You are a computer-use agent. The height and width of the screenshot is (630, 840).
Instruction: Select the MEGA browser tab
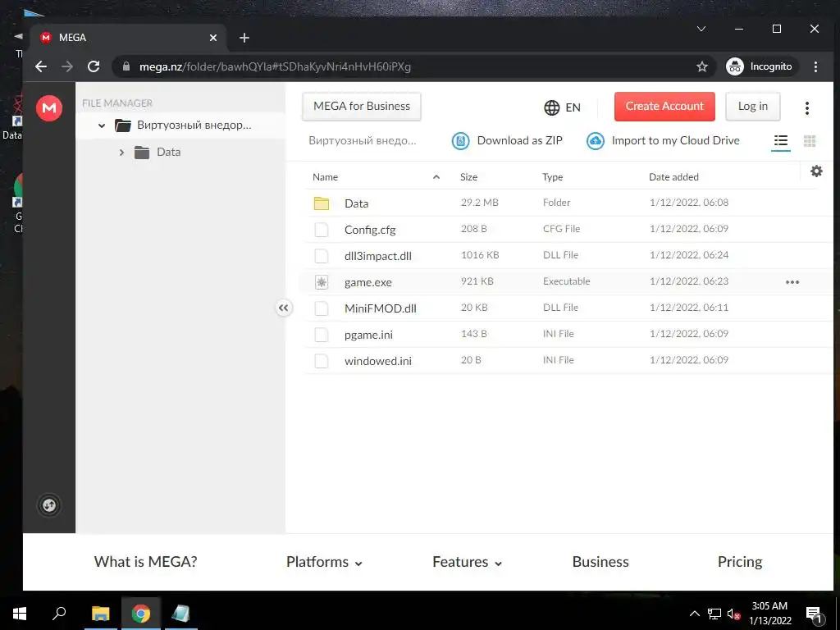click(129, 38)
